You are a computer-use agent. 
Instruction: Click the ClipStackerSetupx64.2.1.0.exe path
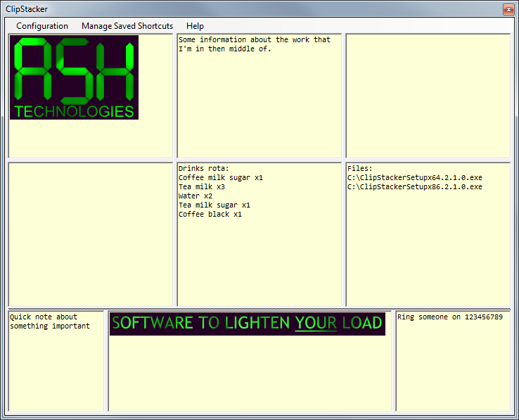click(415, 177)
